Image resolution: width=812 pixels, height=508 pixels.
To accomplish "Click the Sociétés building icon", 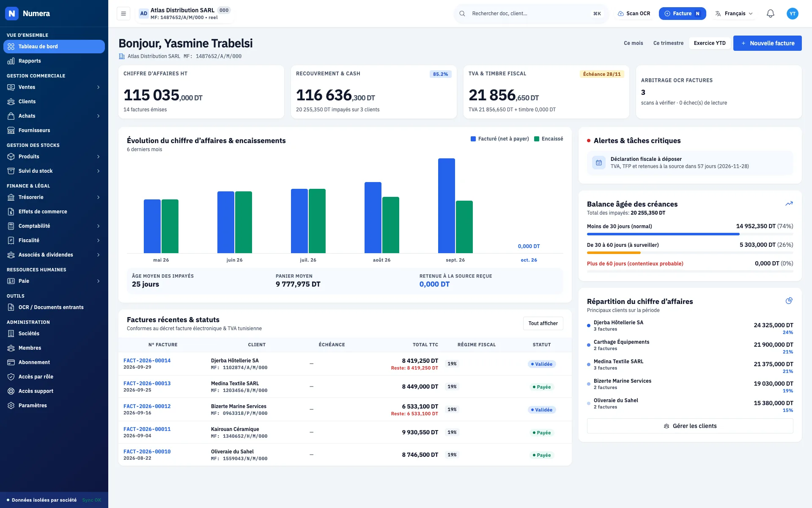I will coord(11,334).
